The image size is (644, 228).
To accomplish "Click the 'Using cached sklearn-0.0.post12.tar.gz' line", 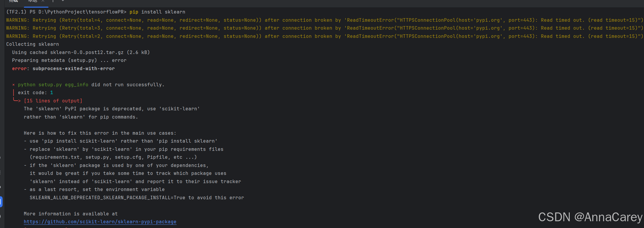I will click(x=81, y=53).
